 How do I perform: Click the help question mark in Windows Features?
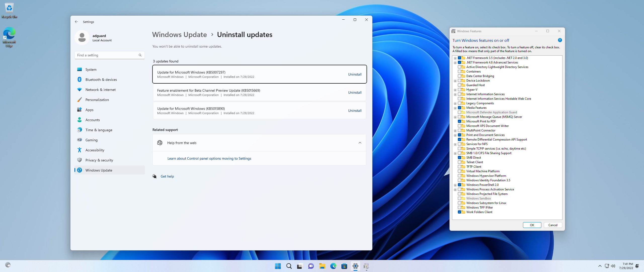(x=560, y=40)
